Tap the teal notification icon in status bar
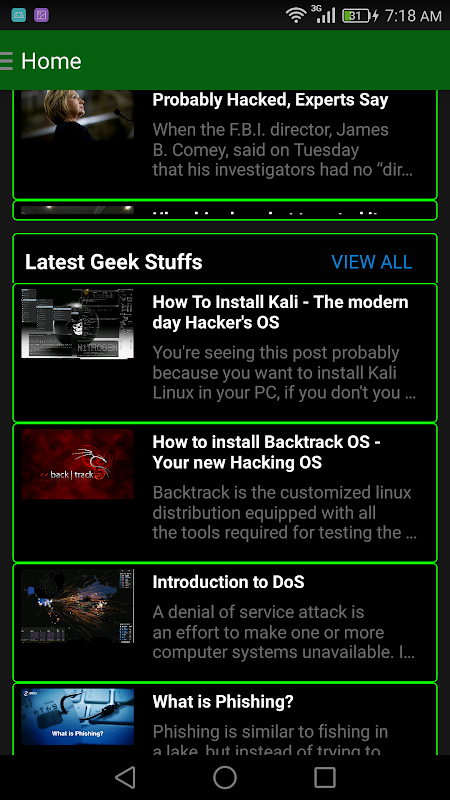The image size is (450, 800). (x=18, y=15)
